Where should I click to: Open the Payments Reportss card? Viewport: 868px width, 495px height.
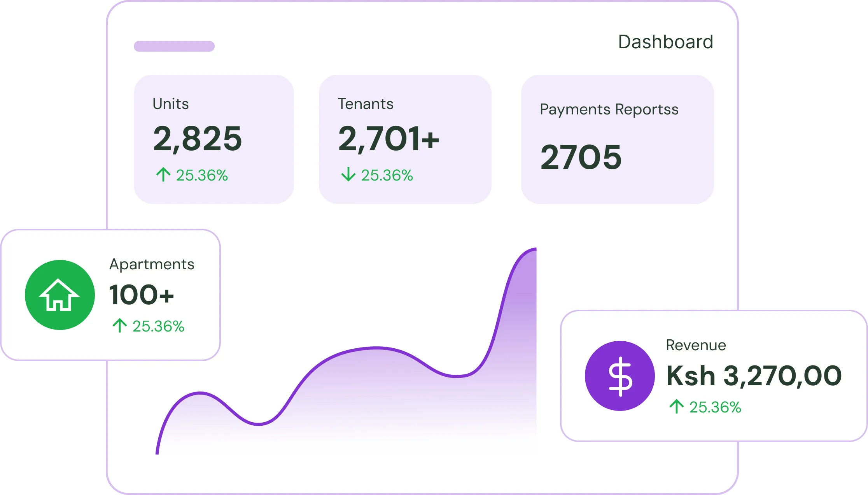(669, 156)
